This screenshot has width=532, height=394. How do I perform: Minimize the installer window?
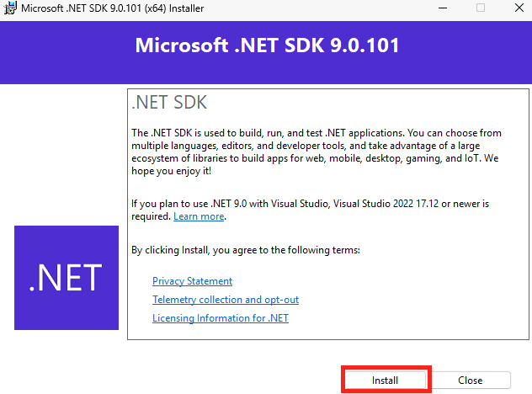point(443,8)
